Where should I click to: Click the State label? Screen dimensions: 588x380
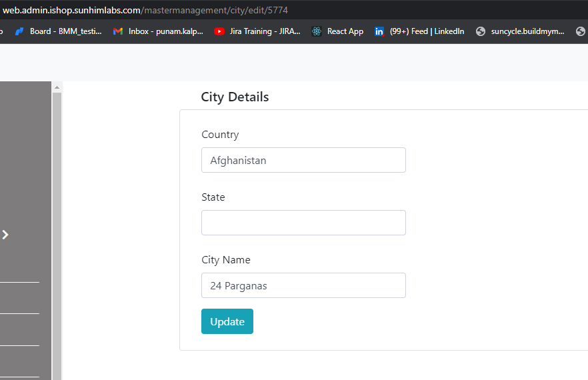(213, 197)
